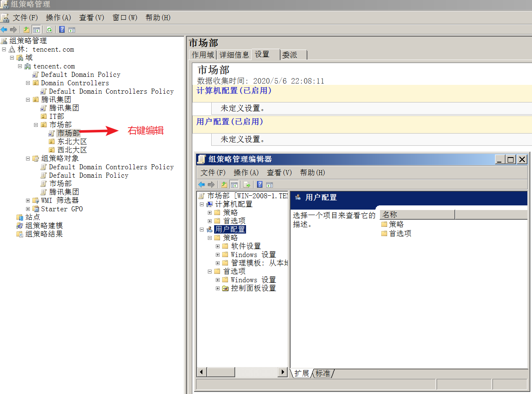Click Back arrow in the editor toolbar
This screenshot has height=394, width=532.
click(202, 184)
